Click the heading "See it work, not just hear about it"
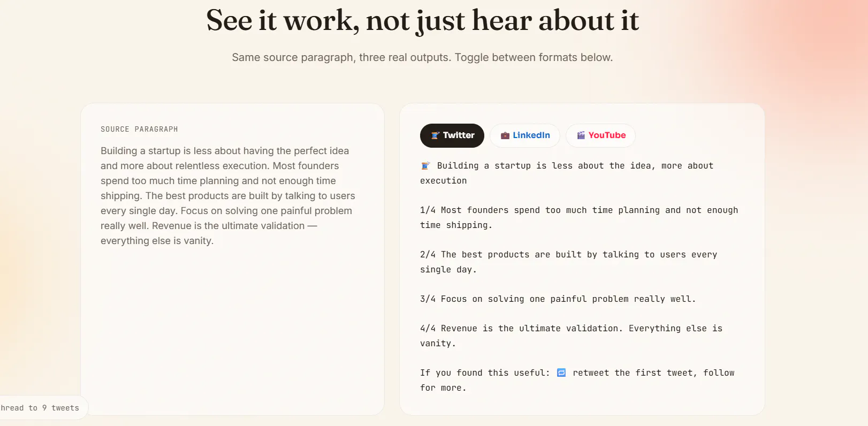This screenshot has width=868, height=426. click(423, 21)
